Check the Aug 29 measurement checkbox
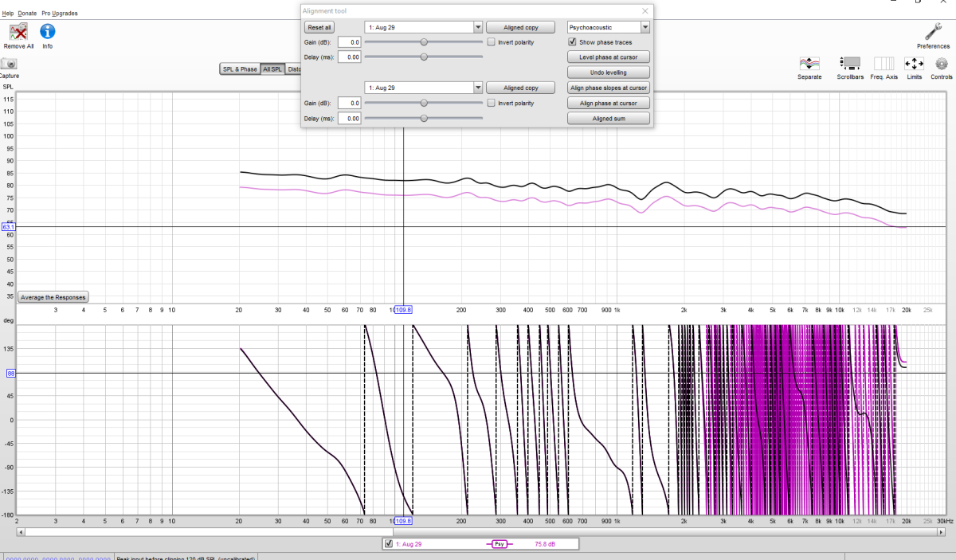 coord(388,544)
